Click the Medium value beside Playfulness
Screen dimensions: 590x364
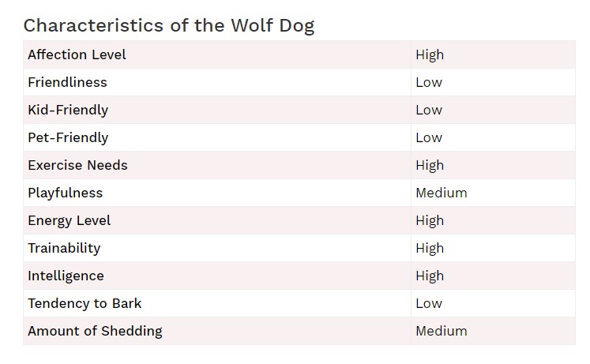pos(442,193)
